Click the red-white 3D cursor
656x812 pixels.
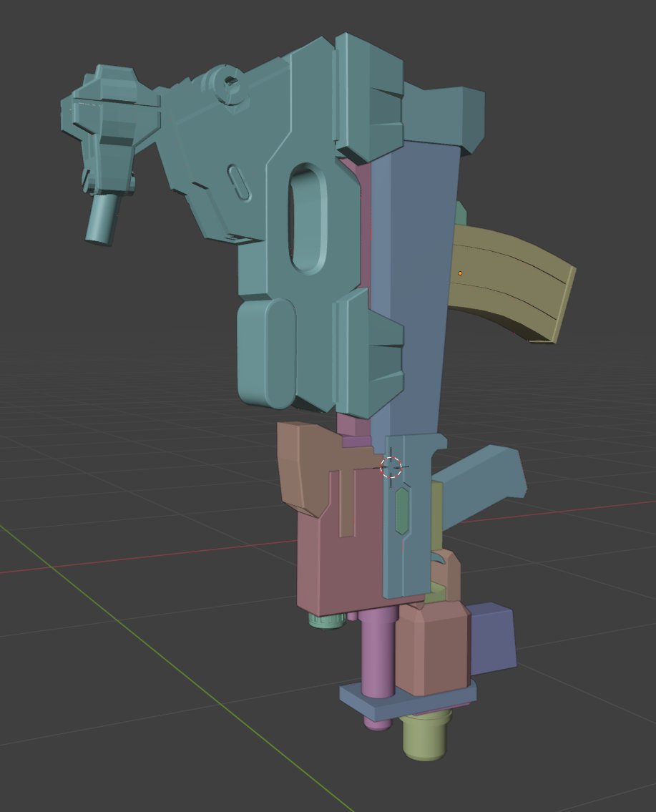391,467
